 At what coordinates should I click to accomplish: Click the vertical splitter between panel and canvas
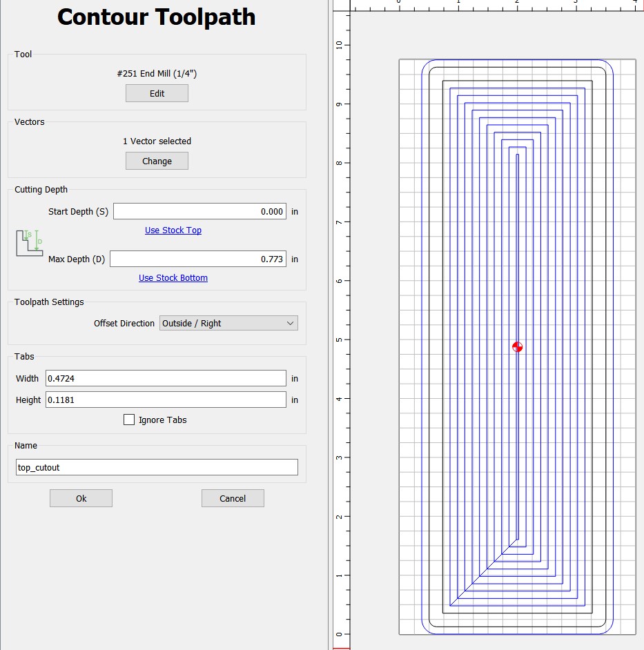click(330, 324)
